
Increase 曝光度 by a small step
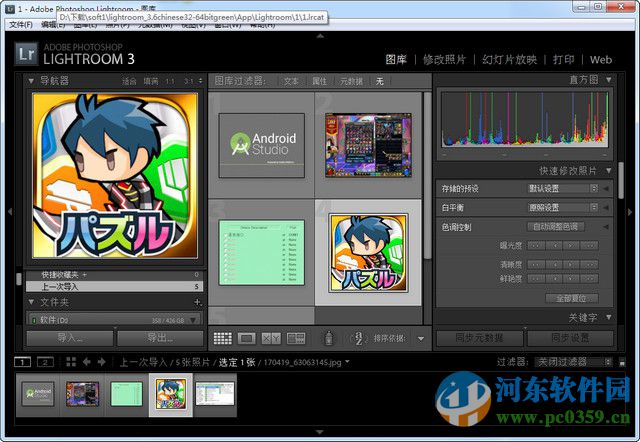(x=572, y=245)
